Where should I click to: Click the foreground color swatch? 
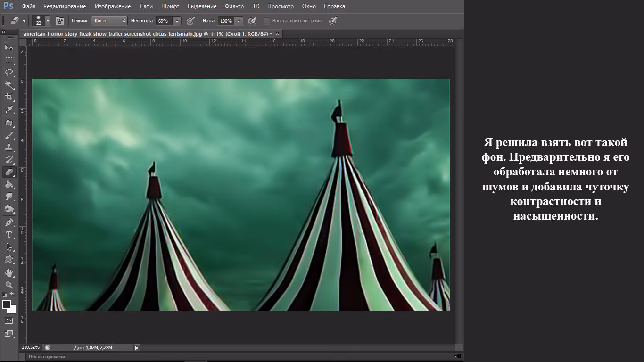(7, 304)
